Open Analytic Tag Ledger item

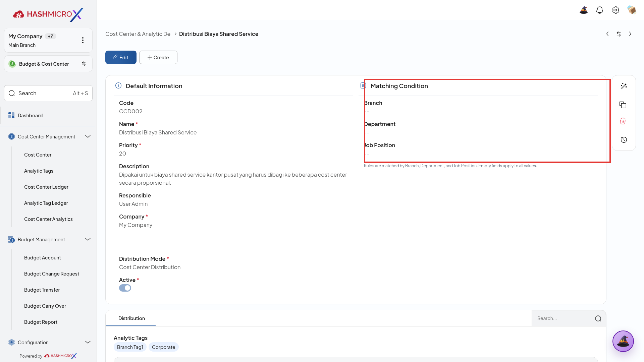[x=46, y=203]
